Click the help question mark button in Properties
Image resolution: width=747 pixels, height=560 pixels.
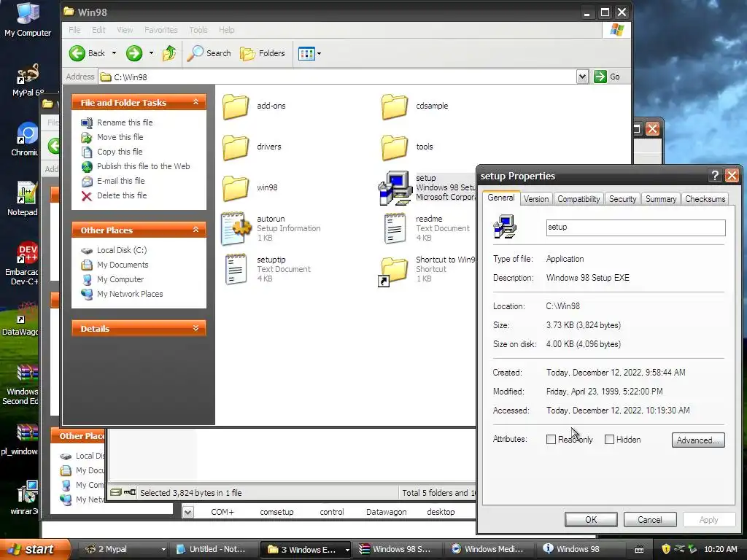(715, 176)
